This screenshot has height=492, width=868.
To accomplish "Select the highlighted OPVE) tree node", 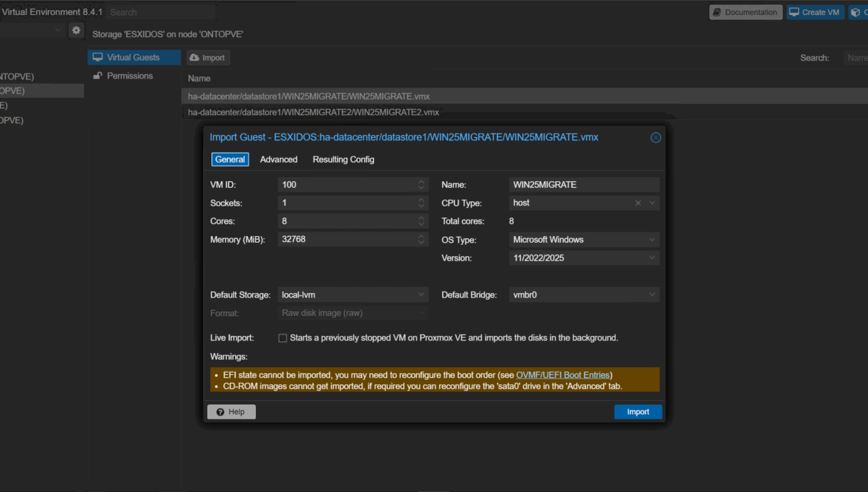I will coord(42,91).
